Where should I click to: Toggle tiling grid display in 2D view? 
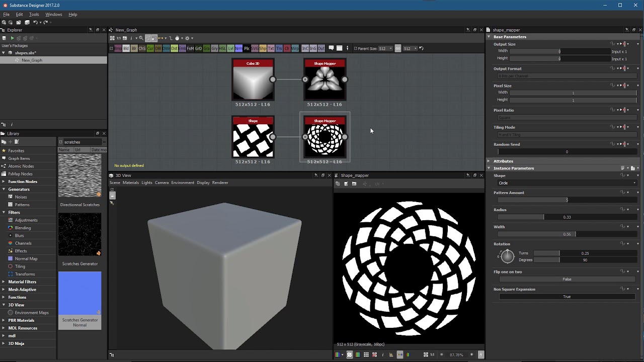(x=366, y=354)
